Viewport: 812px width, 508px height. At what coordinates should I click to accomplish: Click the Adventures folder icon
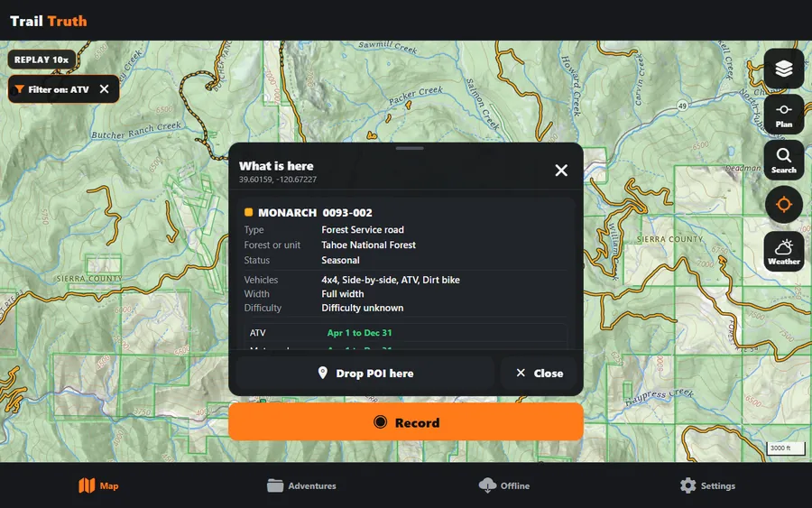275,485
